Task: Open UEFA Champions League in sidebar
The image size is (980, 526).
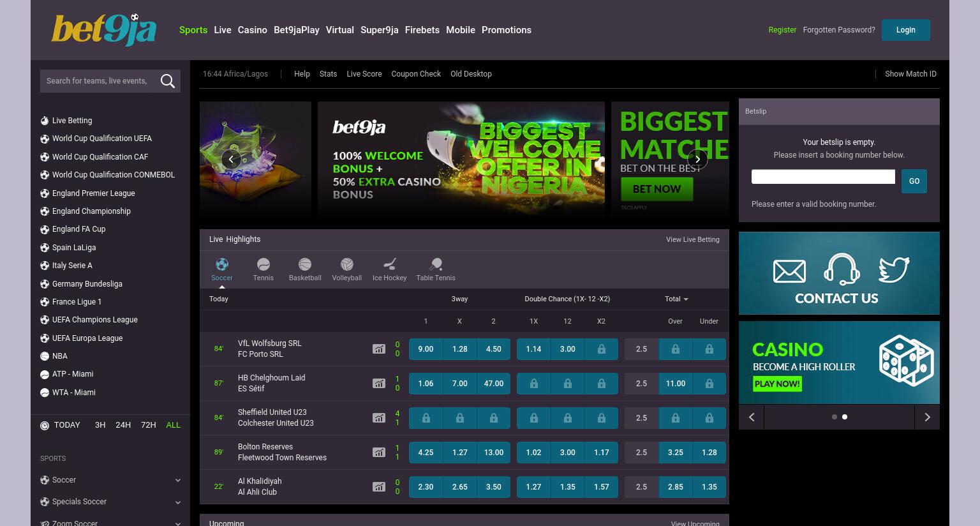Action: coord(94,320)
